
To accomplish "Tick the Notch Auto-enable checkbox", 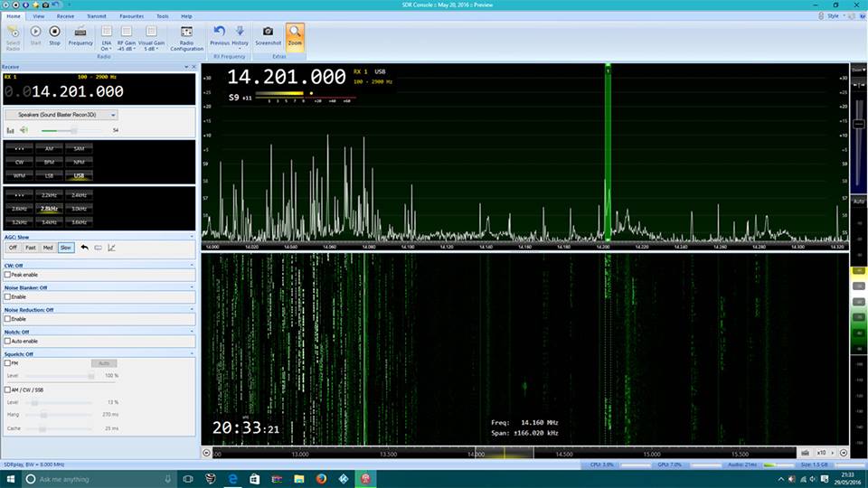I will (x=8, y=341).
